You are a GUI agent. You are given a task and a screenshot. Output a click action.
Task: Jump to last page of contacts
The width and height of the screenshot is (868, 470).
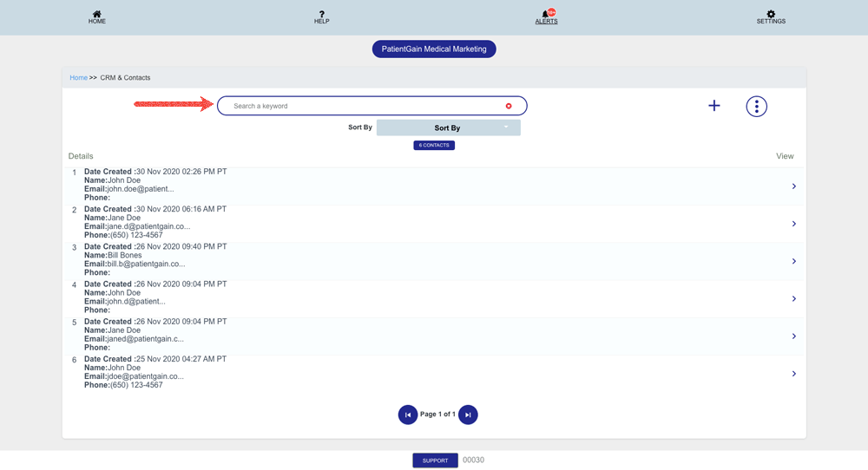[468, 415]
